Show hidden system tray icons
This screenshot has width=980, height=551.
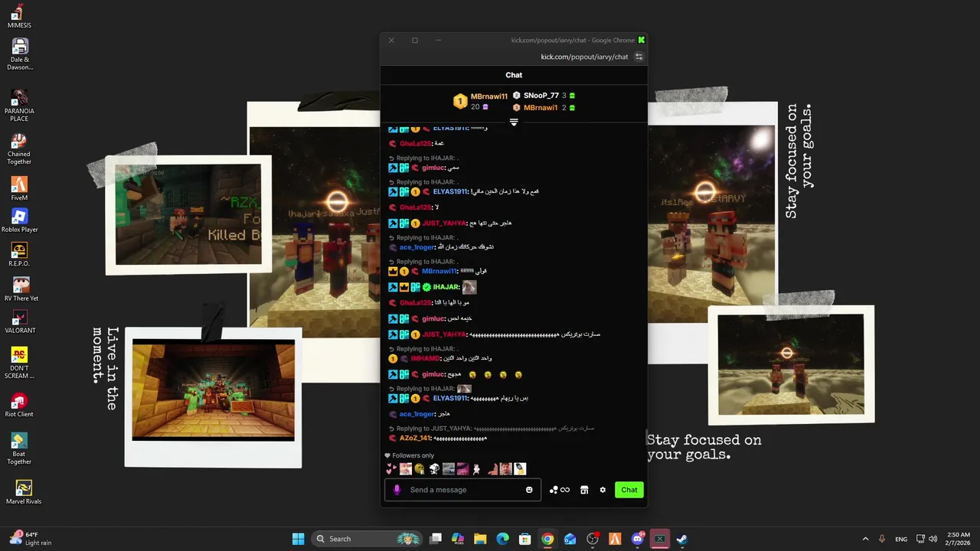866,539
